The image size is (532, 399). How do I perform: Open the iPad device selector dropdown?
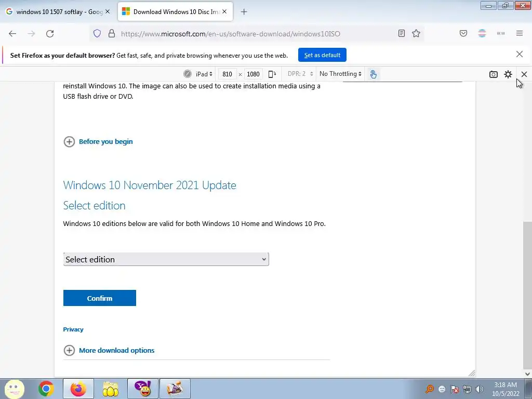204,74
